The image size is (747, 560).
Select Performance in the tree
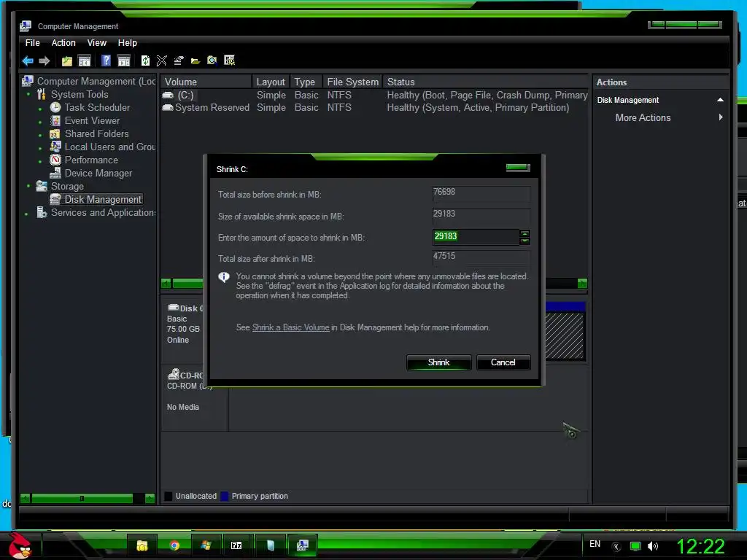(x=91, y=160)
